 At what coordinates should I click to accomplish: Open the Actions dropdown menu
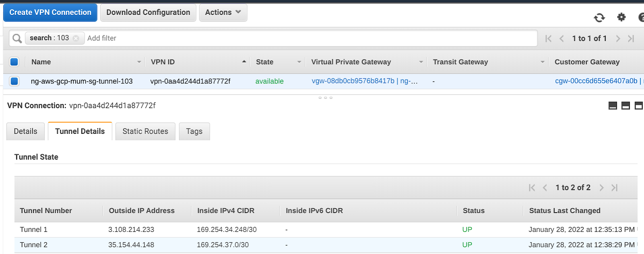point(223,12)
